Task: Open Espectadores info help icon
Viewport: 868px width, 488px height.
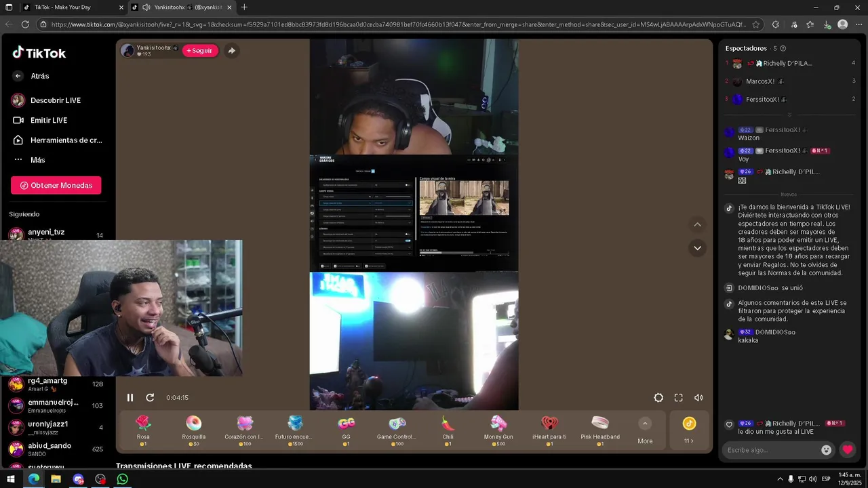Action: tap(783, 49)
